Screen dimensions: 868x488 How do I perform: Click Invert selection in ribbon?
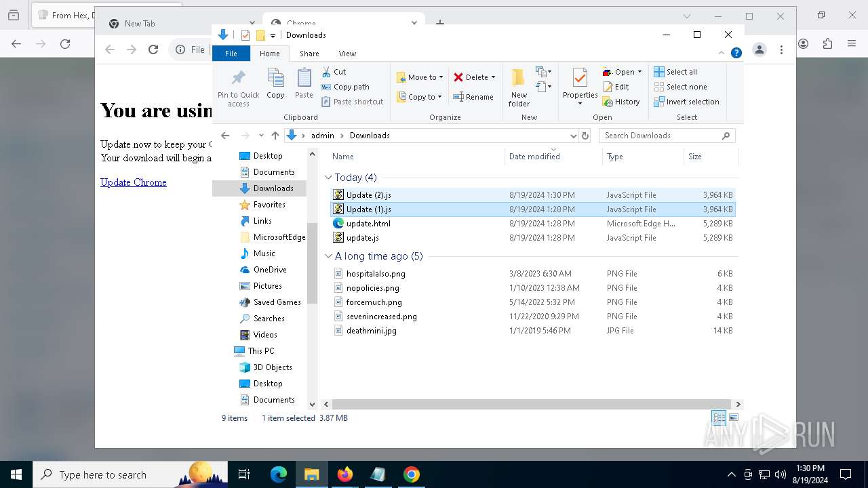(x=686, y=102)
